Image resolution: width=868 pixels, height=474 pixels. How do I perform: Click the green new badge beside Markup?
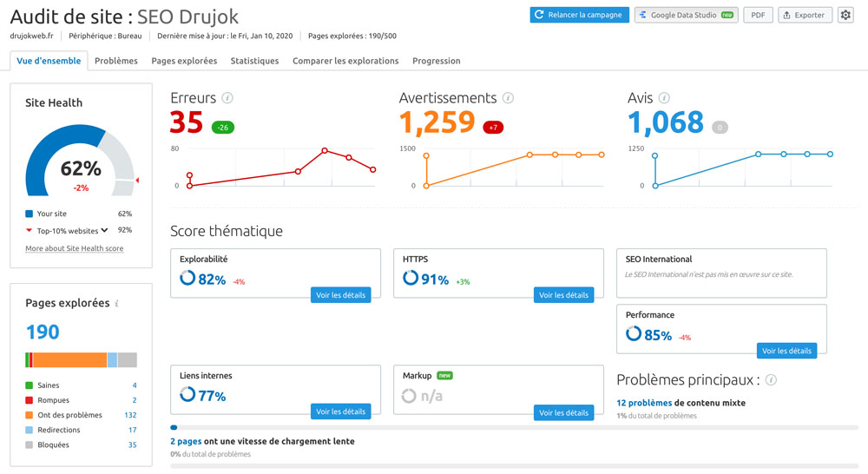(x=444, y=375)
